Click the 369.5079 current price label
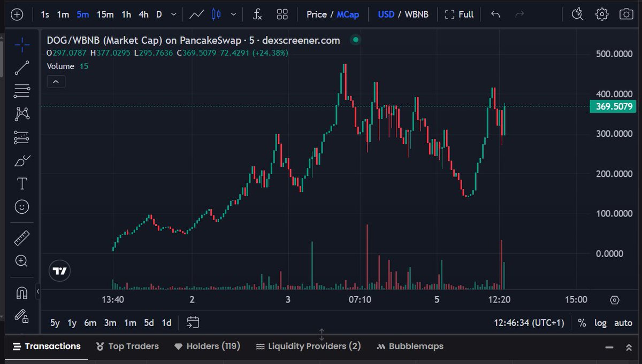 pyautogui.click(x=612, y=106)
